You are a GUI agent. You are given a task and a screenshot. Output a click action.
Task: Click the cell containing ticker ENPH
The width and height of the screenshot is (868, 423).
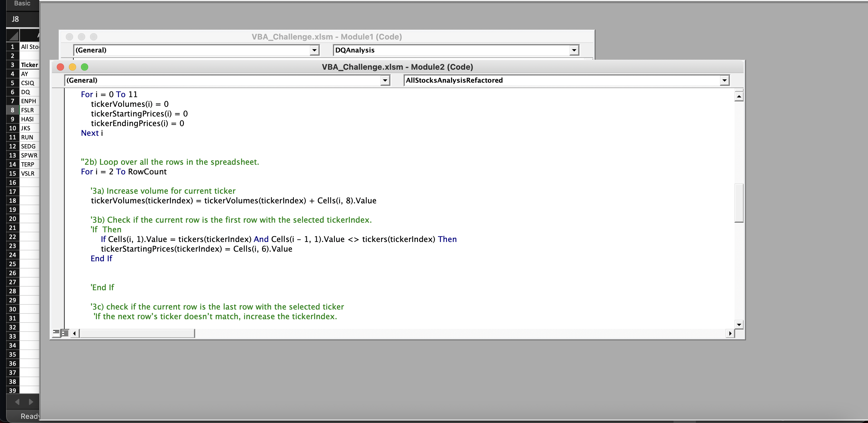[29, 101]
